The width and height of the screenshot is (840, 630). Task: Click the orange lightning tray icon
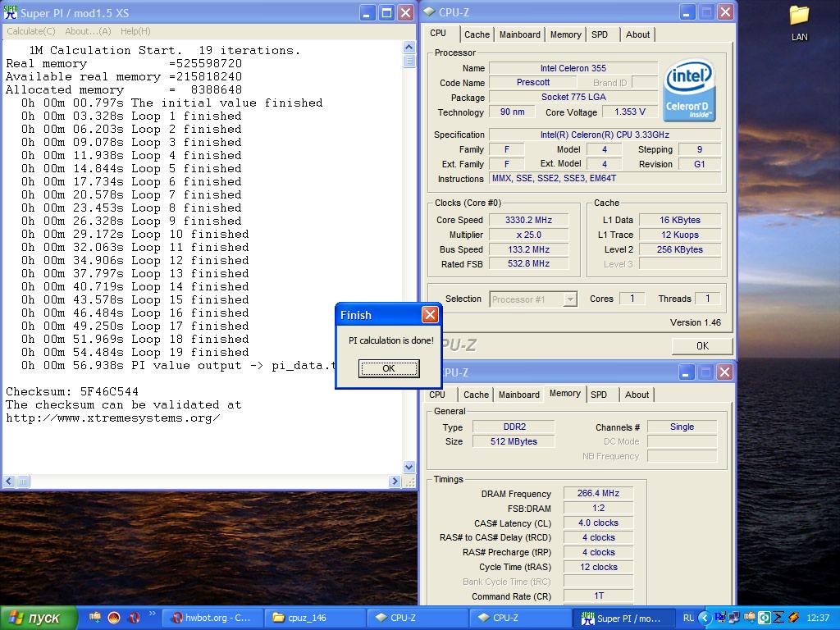pyautogui.click(x=793, y=618)
